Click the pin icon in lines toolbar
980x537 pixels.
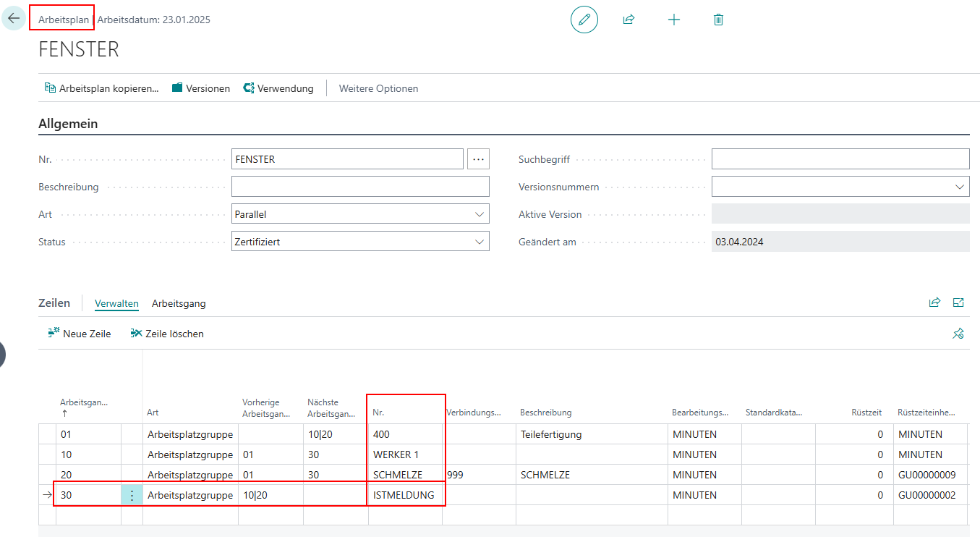958,334
